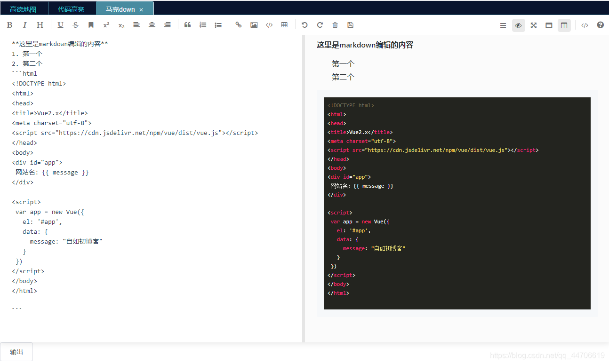Align text center
The image size is (609, 364).
pos(152,25)
